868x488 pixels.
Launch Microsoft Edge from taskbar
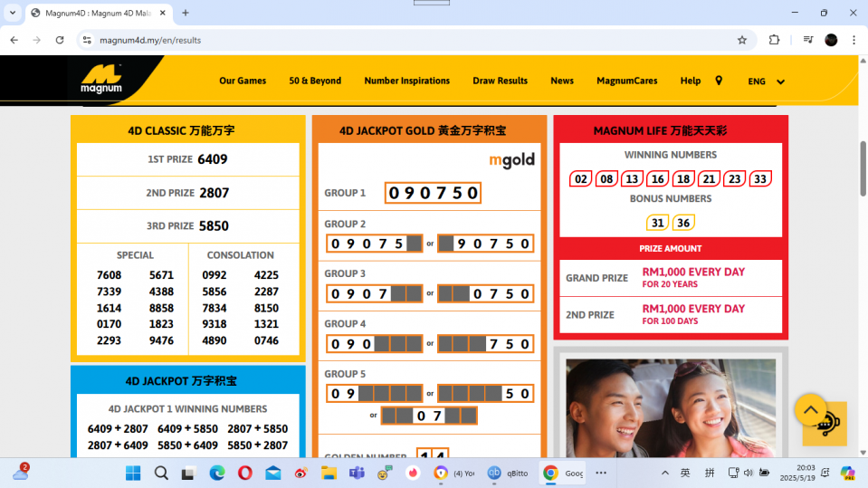(217, 473)
